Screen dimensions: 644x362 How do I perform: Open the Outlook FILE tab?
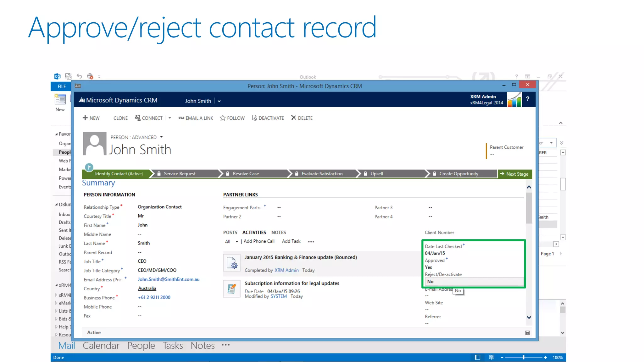pyautogui.click(x=62, y=86)
